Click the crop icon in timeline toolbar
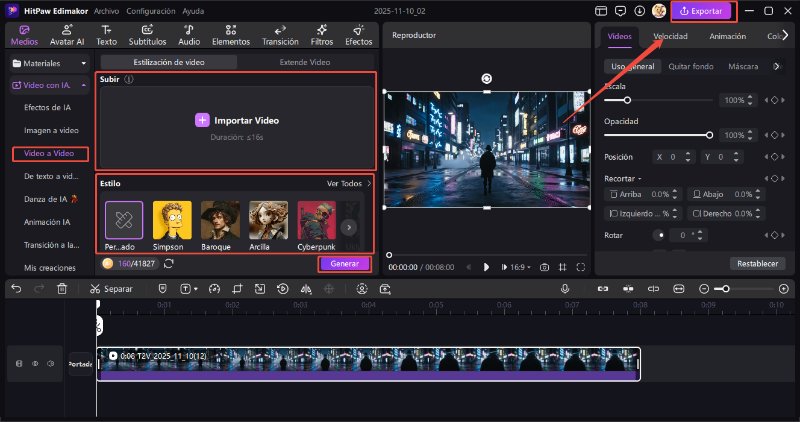This screenshot has height=422, width=800. 237,289
